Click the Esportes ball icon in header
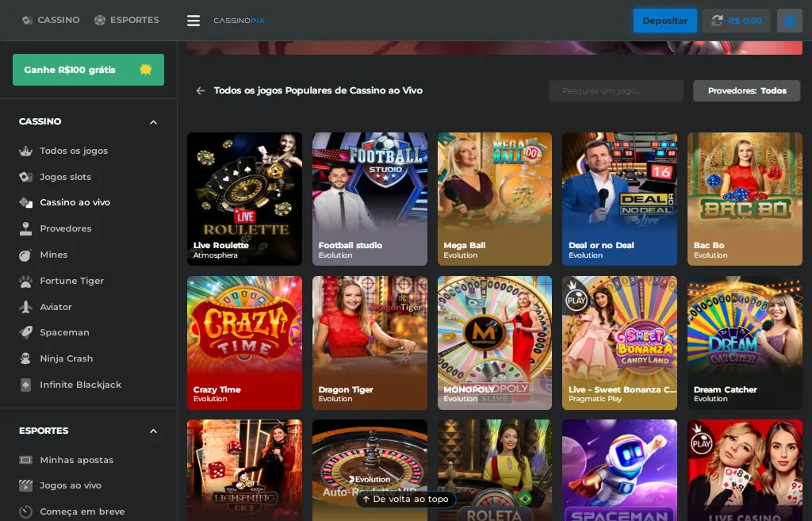This screenshot has width=812, height=521. (x=99, y=20)
